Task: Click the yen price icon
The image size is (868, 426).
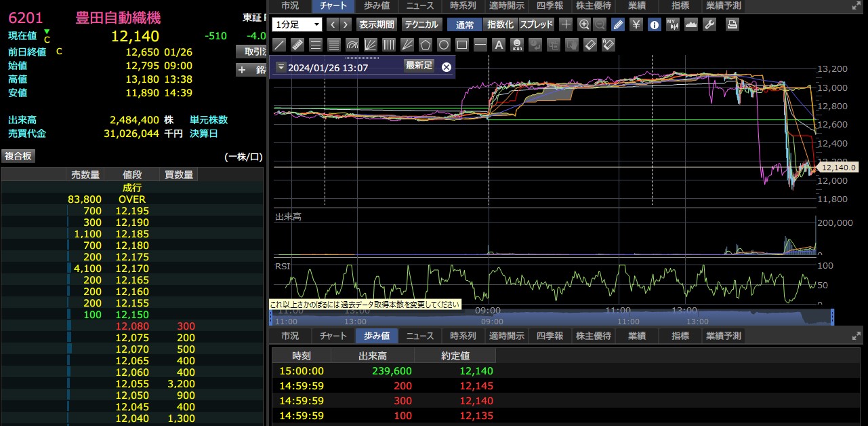Action: [x=636, y=24]
